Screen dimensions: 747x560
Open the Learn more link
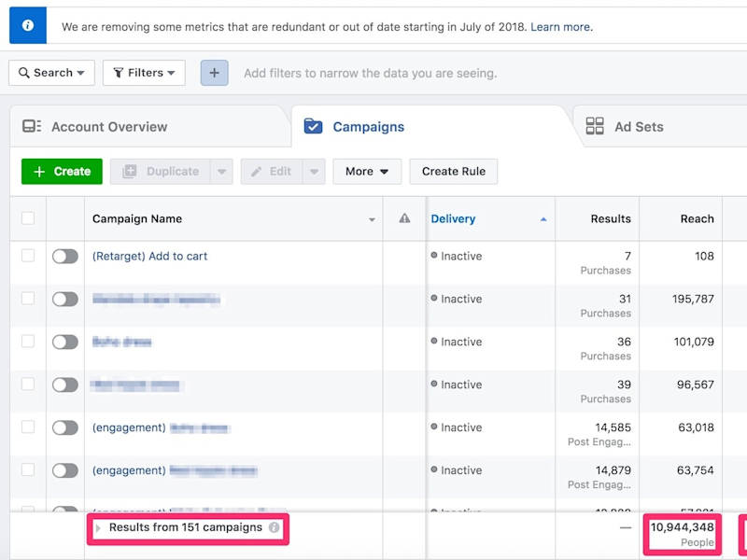coord(562,27)
